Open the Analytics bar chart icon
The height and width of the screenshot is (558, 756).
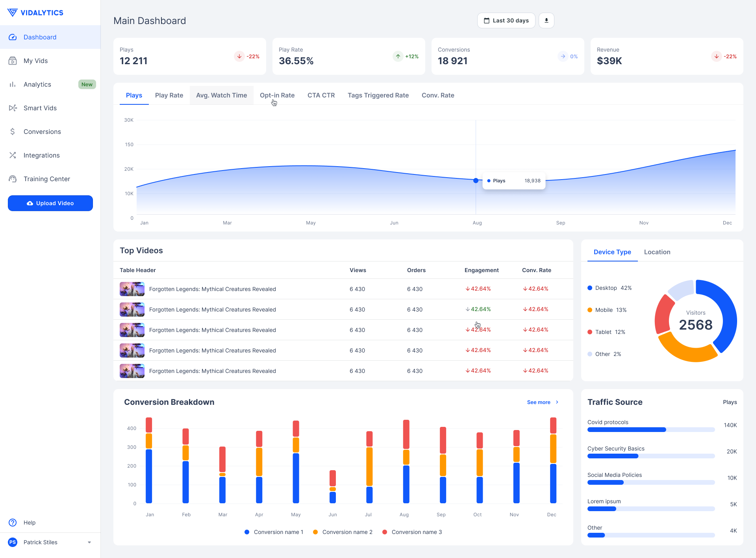[x=13, y=84]
